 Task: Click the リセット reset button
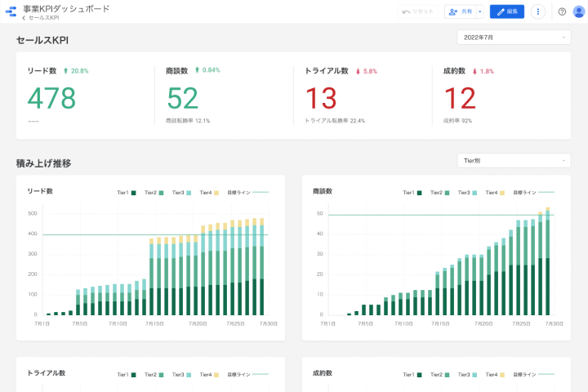tap(418, 11)
